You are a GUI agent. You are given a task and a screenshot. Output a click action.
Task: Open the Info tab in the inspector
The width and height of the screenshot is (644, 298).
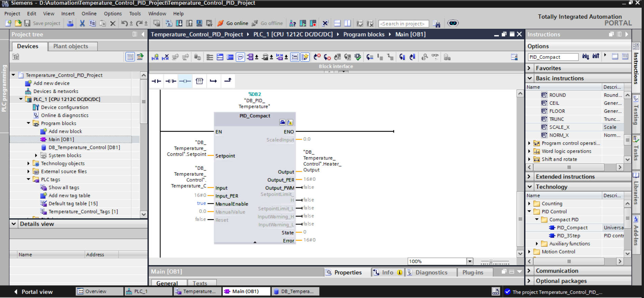click(387, 273)
